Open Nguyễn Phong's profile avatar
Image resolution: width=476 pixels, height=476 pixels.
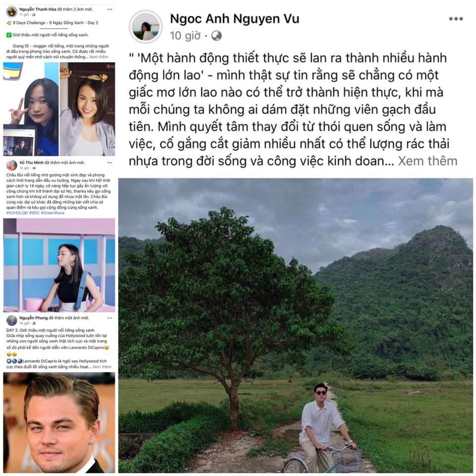[x=12, y=320]
